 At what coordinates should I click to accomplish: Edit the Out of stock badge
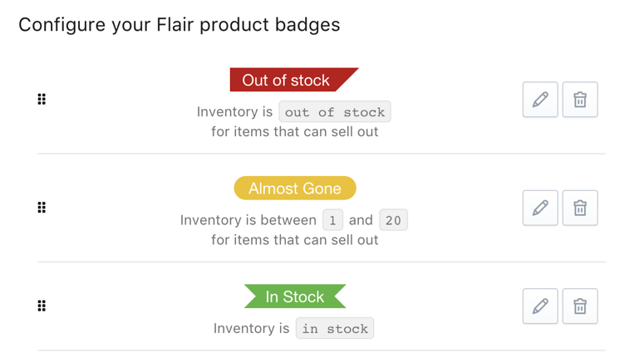pyautogui.click(x=540, y=100)
